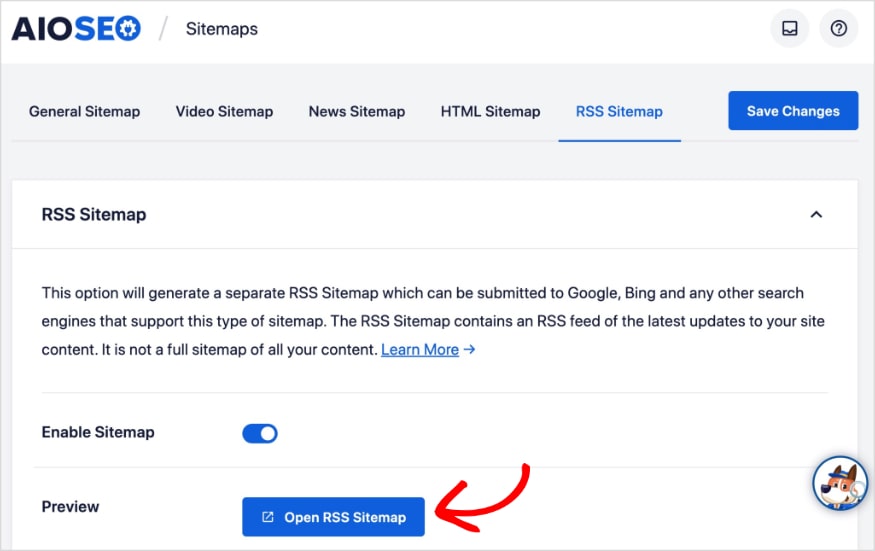This screenshot has width=875, height=551.
Task: Select the RSS Sitemap tab
Action: point(619,112)
